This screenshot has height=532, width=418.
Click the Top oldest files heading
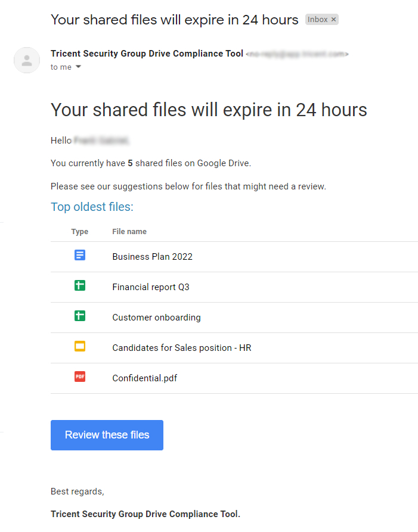click(92, 207)
